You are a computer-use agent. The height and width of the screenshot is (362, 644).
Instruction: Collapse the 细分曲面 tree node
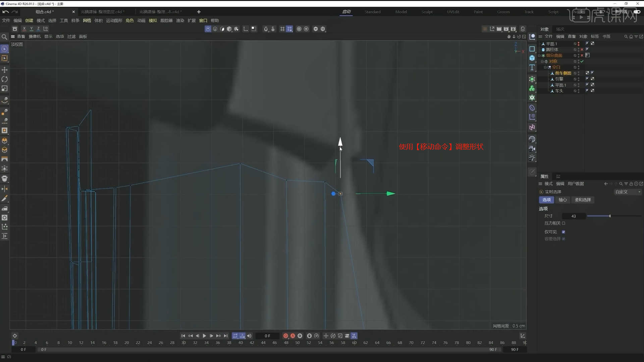point(539,56)
